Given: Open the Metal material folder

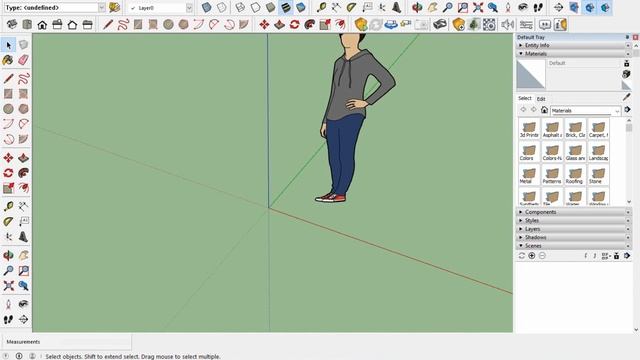Looking at the screenshot, I should point(529,176).
